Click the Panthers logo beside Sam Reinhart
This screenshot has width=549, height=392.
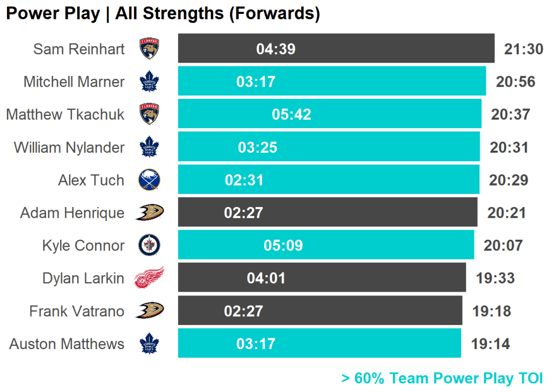[x=150, y=49]
